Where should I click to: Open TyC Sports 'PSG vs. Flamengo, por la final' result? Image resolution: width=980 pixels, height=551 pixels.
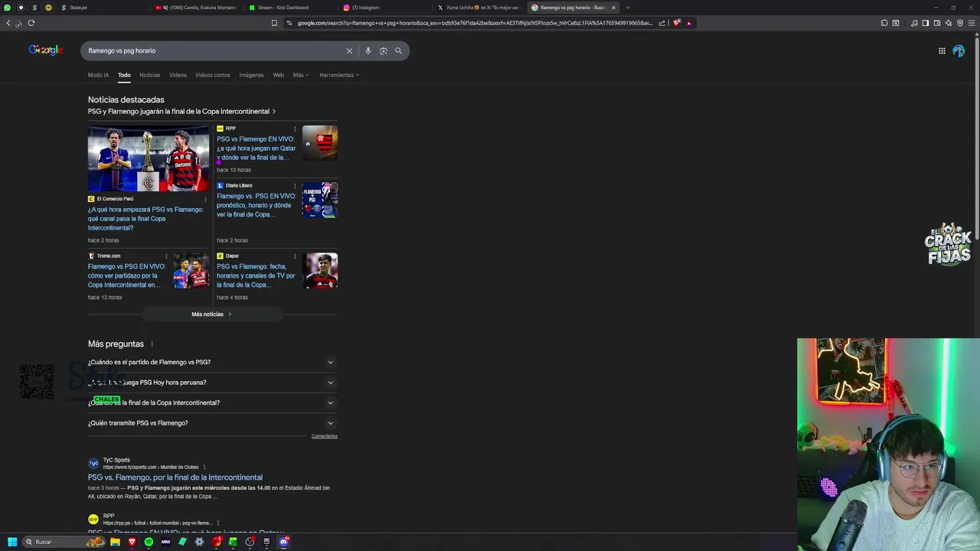pyautogui.click(x=175, y=478)
